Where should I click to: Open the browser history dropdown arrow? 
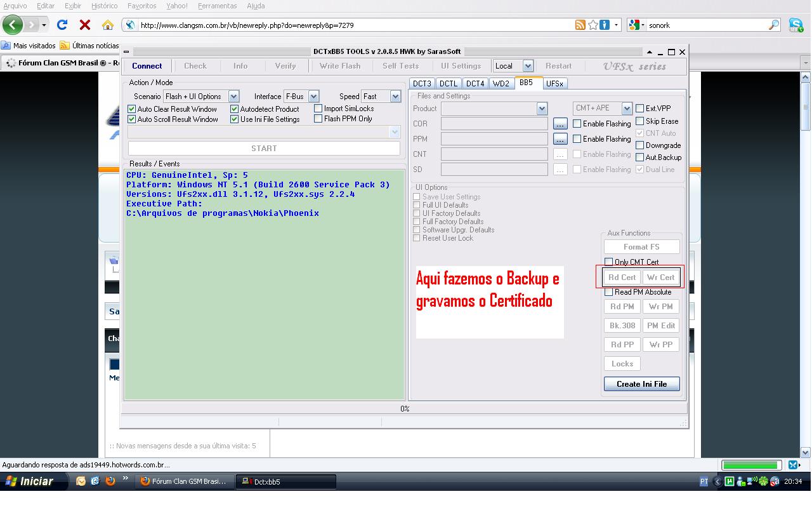tap(44, 25)
